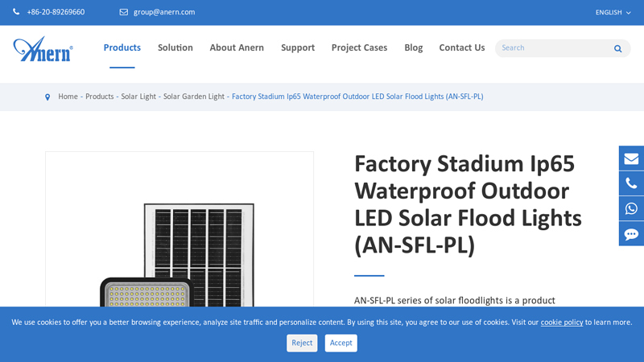Click the current product breadcrumb title
Image resolution: width=644 pixels, height=362 pixels.
(357, 97)
